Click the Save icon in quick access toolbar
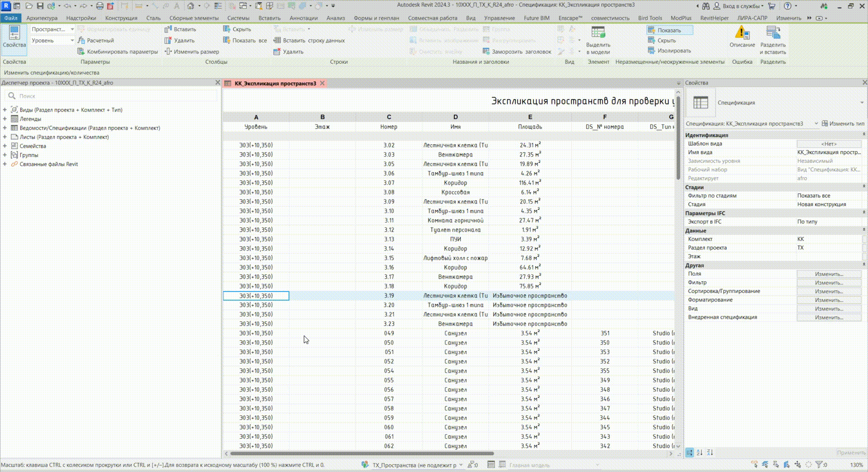Image resolution: width=868 pixels, height=472 pixels. [40, 6]
